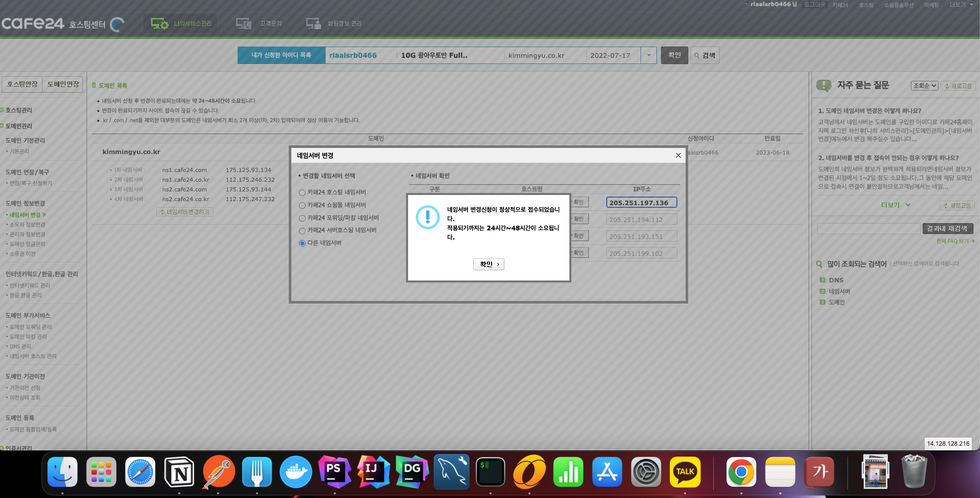
Task: Select 카페24 포워딩/파킹 네임서버 radio option
Action: (303, 219)
